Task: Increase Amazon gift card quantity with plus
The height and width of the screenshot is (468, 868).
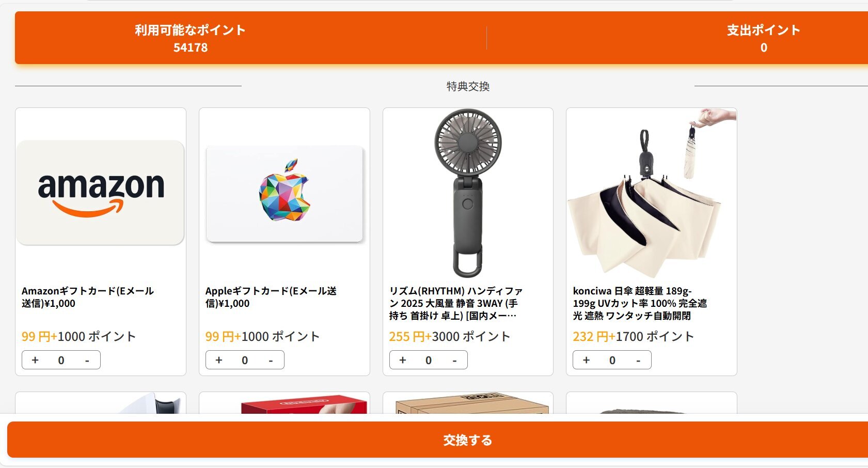Action: [x=35, y=360]
